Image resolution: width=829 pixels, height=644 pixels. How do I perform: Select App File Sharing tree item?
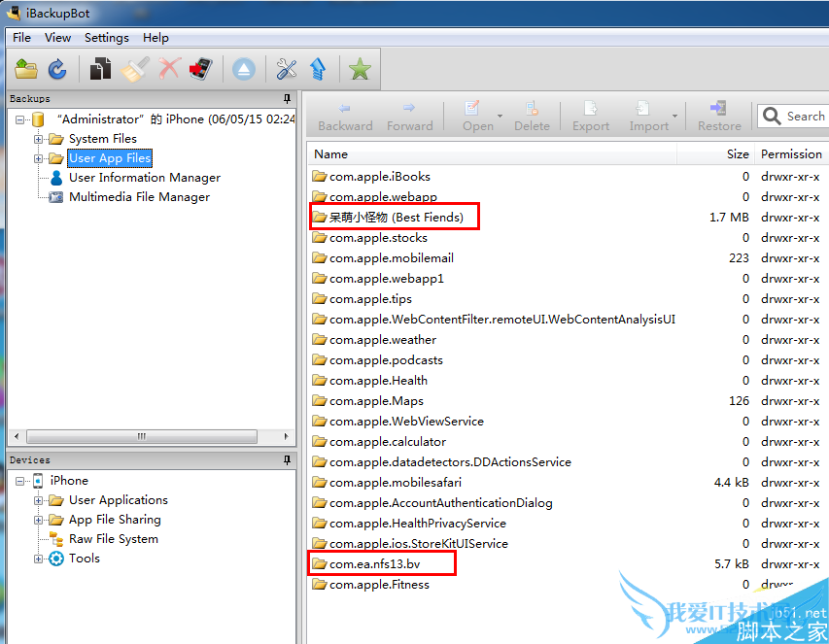point(115,520)
